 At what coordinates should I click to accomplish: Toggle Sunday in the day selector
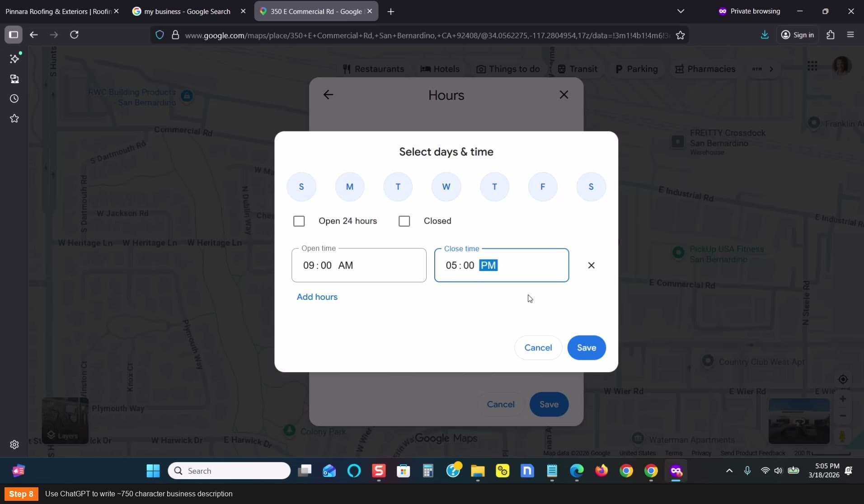[x=301, y=187]
